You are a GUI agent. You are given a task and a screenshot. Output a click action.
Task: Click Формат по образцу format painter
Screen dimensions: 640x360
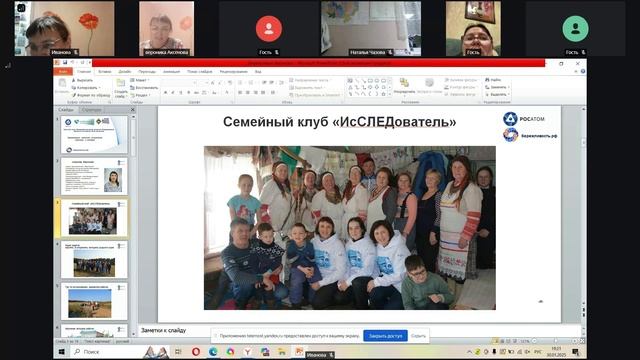point(91,95)
